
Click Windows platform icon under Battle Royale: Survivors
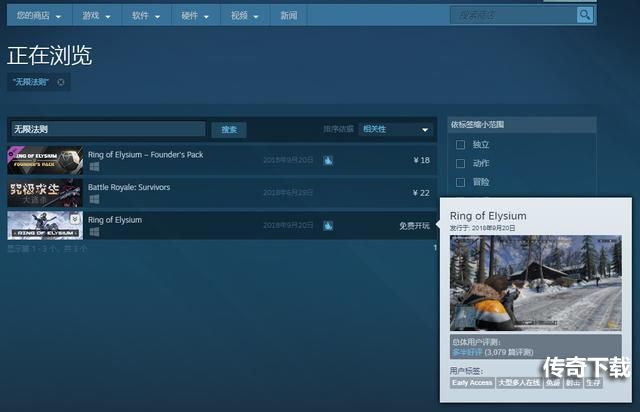(94, 199)
